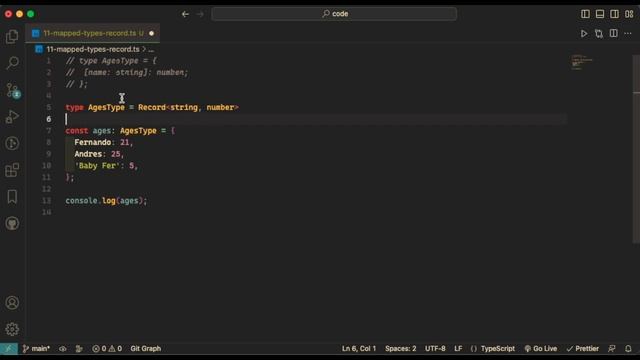
Task: Open the Source Control view
Action: [x=12, y=90]
